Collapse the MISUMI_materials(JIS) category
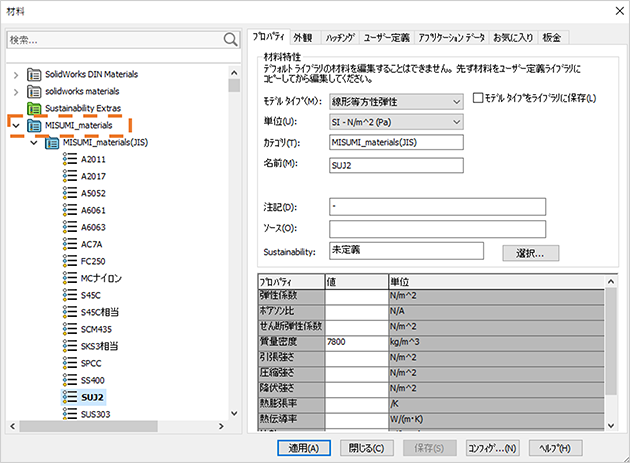 33,142
